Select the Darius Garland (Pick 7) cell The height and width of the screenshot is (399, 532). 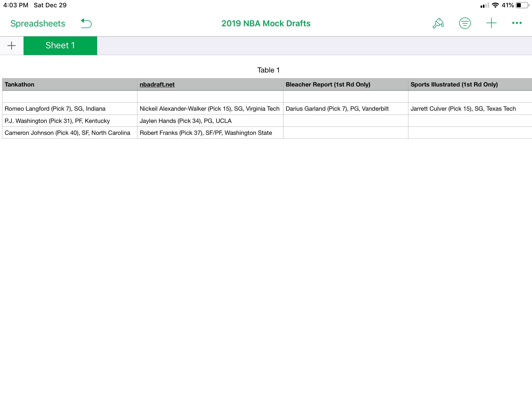345,109
